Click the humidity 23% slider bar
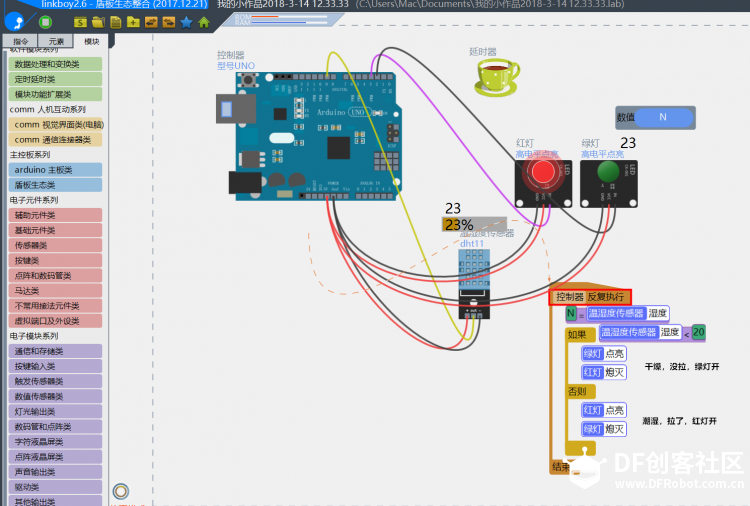Viewport: 750px width, 506px height. 474,224
